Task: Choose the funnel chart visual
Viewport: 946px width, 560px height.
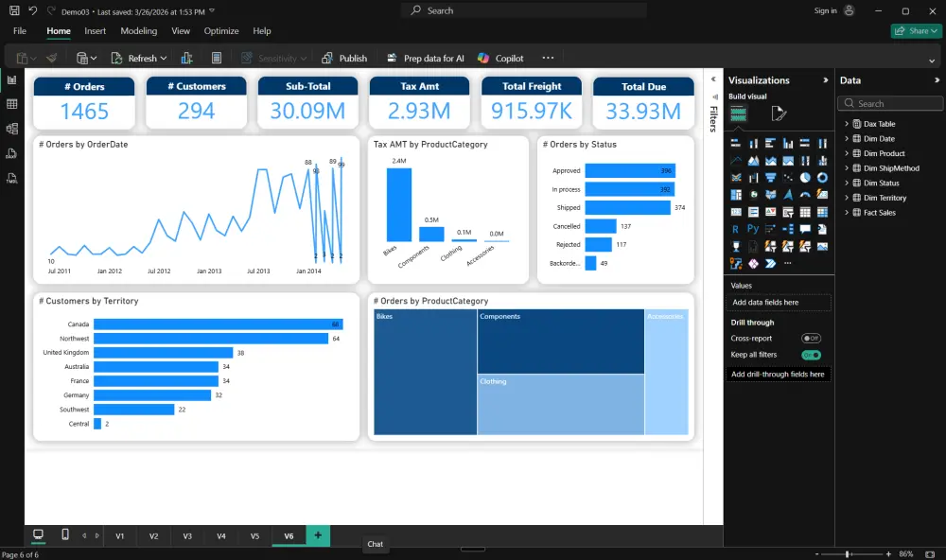Action: [770, 178]
